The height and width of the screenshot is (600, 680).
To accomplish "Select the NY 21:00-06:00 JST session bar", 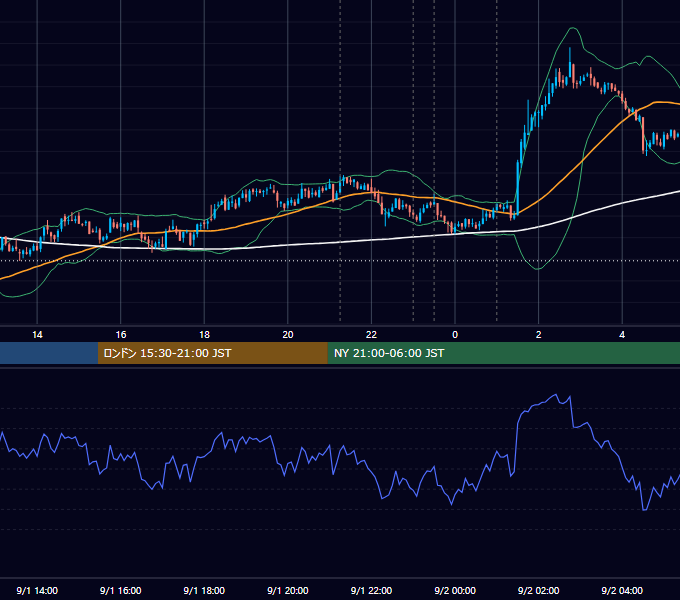I will click(503, 353).
